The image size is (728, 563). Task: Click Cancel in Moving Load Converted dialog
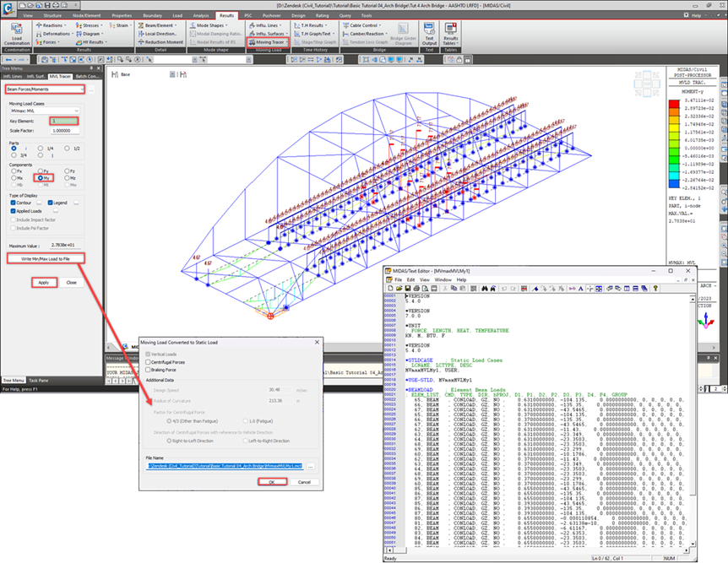304,482
